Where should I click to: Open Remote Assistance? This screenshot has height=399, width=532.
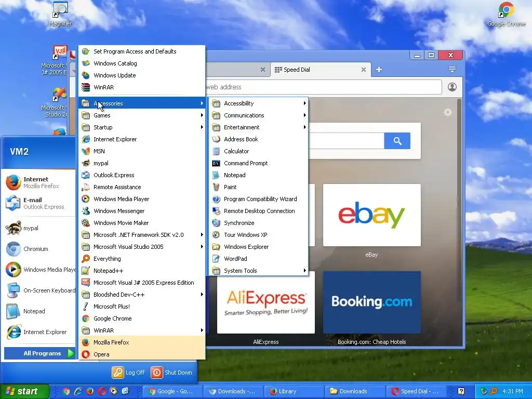pos(142,187)
